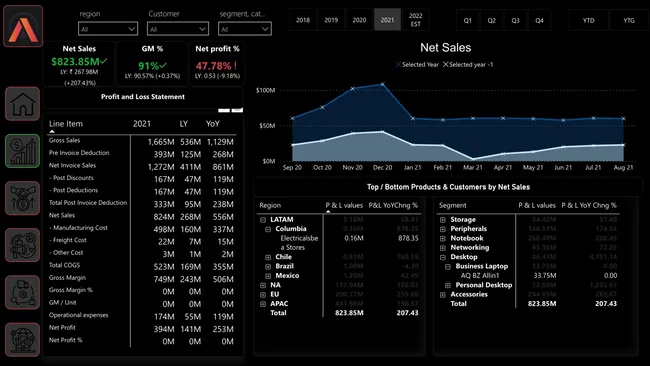Collapse the LATAM region row
The image size is (650, 366).
point(263,220)
